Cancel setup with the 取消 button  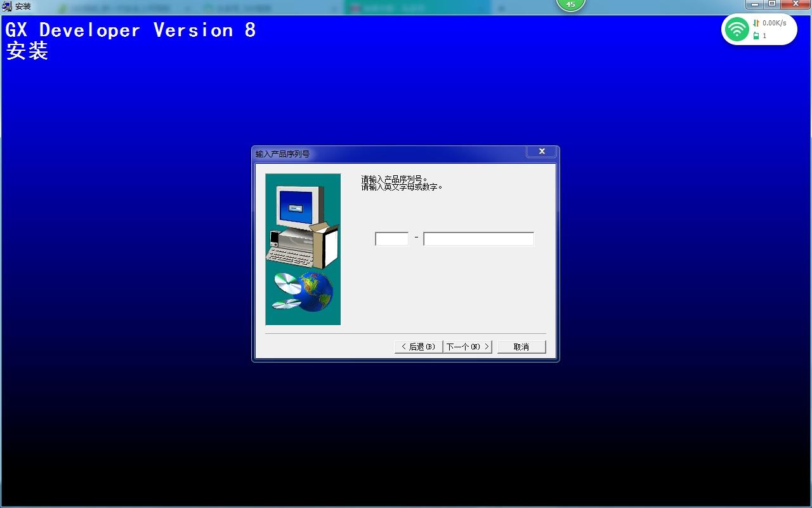tap(521, 347)
